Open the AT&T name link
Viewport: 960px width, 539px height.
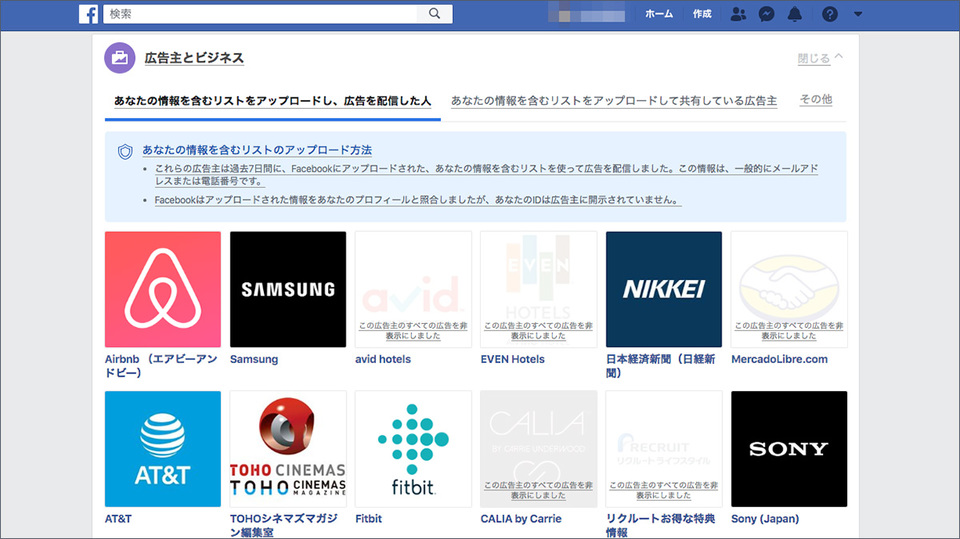118,519
